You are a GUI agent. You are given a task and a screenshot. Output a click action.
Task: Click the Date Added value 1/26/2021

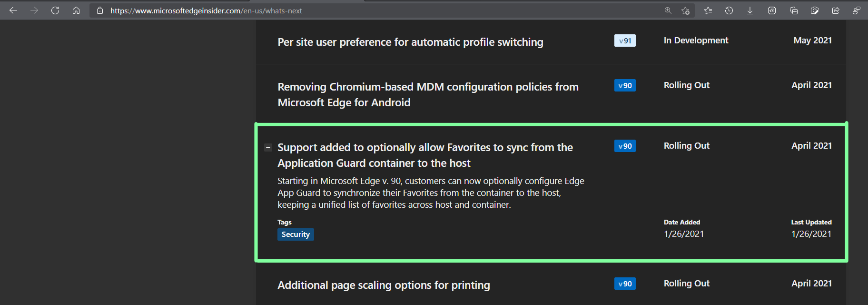[684, 234]
